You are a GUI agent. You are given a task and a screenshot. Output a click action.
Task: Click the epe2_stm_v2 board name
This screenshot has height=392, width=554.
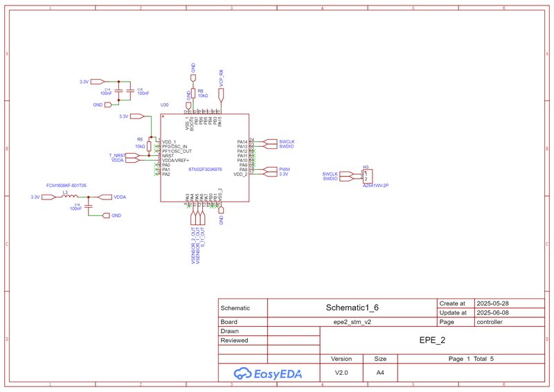click(x=352, y=322)
